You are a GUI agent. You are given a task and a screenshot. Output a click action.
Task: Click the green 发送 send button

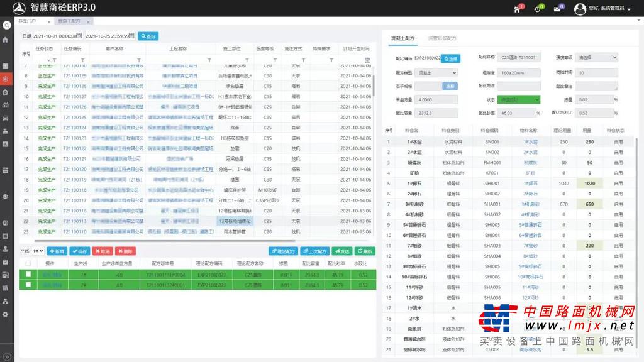tap(341, 251)
